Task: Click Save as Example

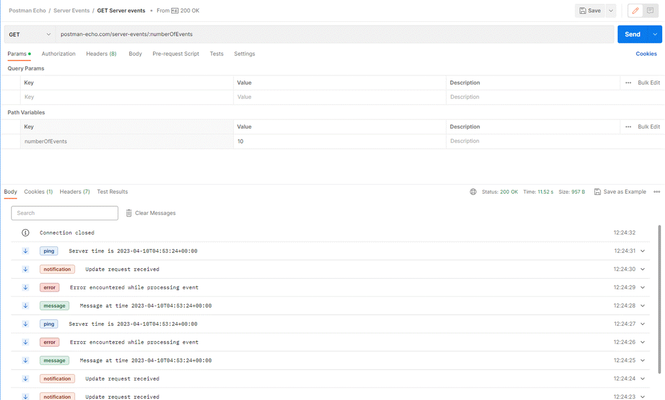Action: pyautogui.click(x=620, y=192)
